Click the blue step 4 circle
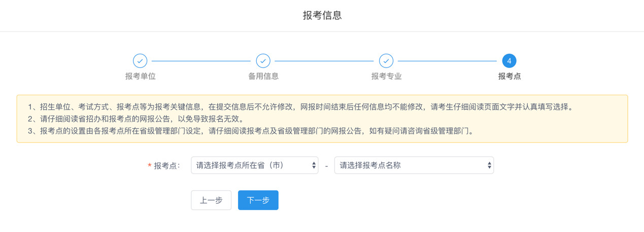 tap(509, 61)
